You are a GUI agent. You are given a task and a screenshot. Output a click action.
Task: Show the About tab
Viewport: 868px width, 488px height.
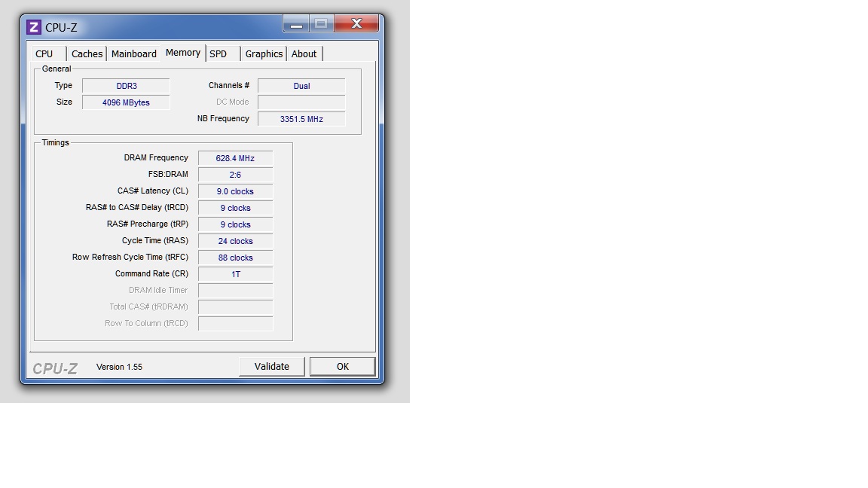coord(304,53)
